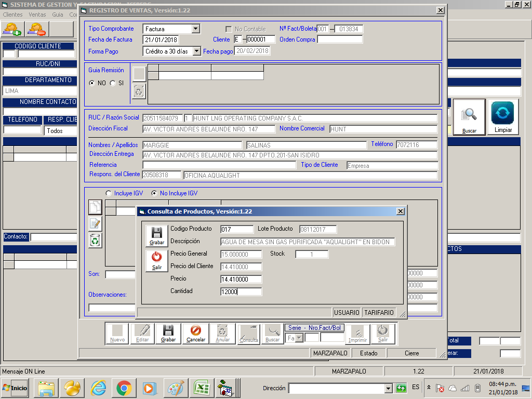The image size is (532, 399).
Task: Click the Buscar magnifier button on the right
Action: (469, 117)
